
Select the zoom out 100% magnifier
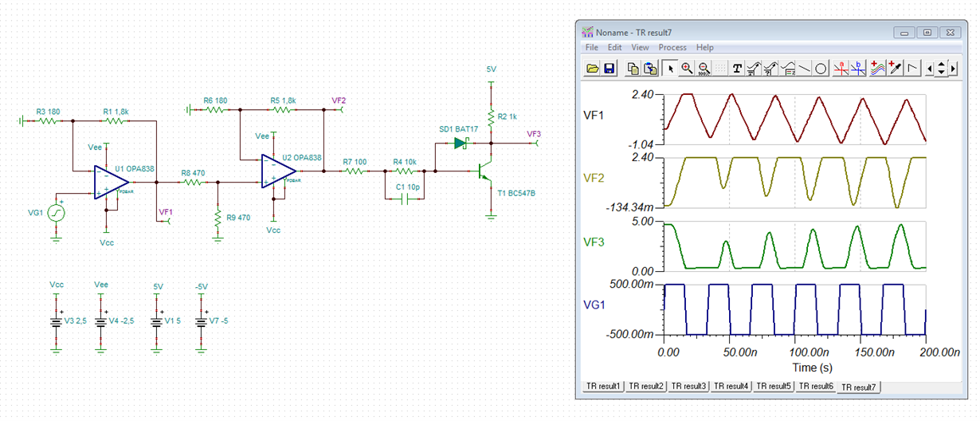pyautogui.click(x=704, y=69)
